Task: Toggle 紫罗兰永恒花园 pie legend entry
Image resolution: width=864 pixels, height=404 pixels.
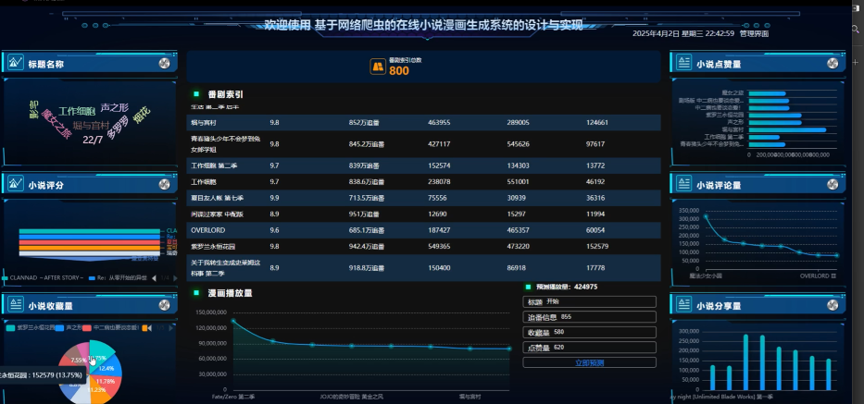Action: pyautogui.click(x=30, y=327)
